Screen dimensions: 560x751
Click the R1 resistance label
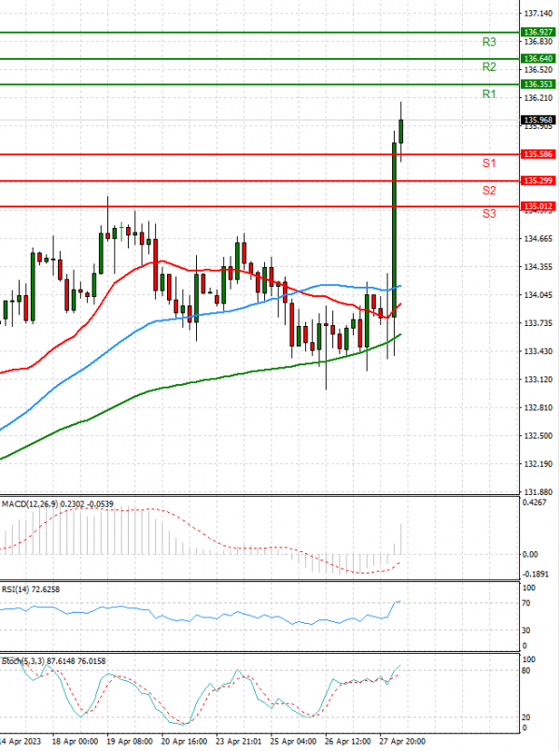(489, 93)
